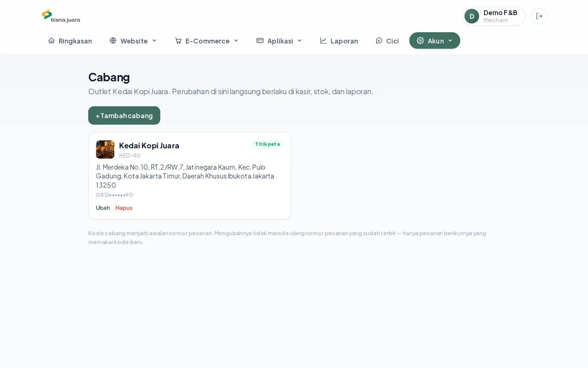
Task: Click the bisnis juara logo
Action: click(61, 16)
